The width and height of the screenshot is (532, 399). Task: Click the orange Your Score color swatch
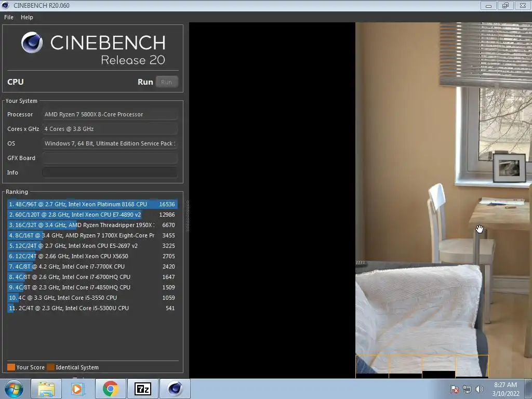11,367
